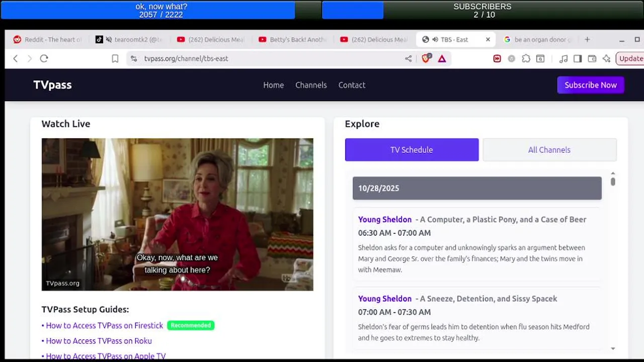Image resolution: width=644 pixels, height=362 pixels.
Task: Click the green Recommended badge
Action: pyautogui.click(x=191, y=325)
